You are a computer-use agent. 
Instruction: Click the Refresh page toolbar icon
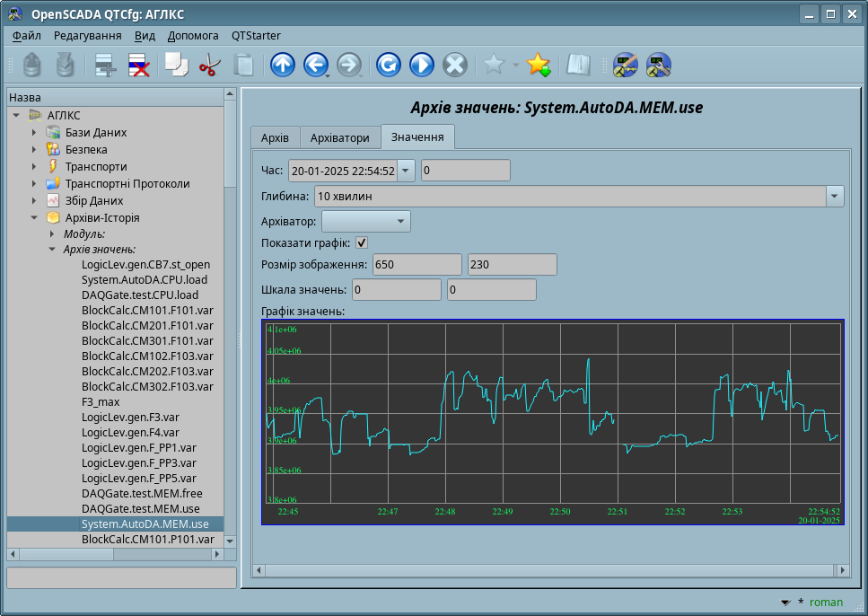click(388, 65)
